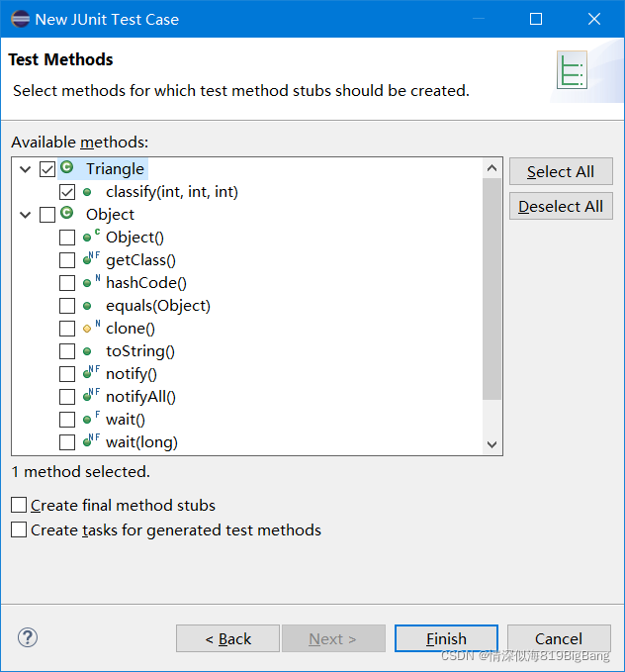Click the wait(long) method icon
Screen dimensions: 625x672
click(x=91, y=440)
